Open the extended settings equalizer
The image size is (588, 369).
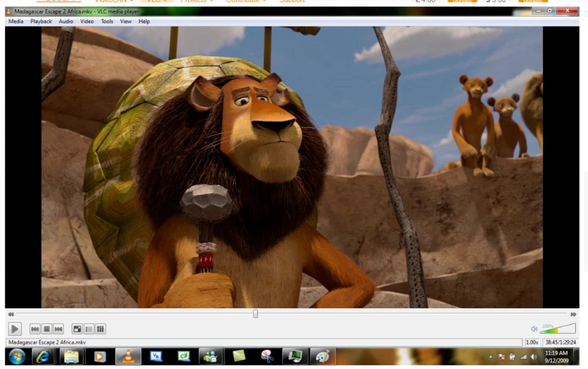tap(100, 329)
